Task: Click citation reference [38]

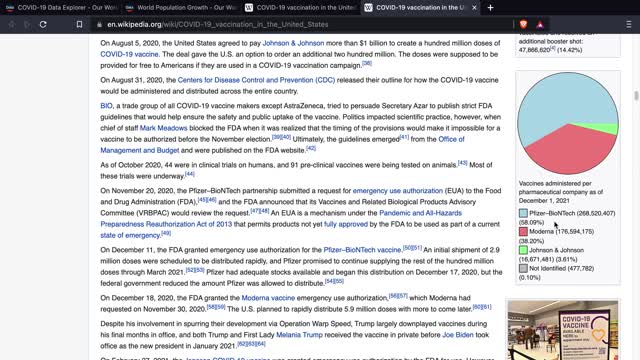Action: [367, 63]
